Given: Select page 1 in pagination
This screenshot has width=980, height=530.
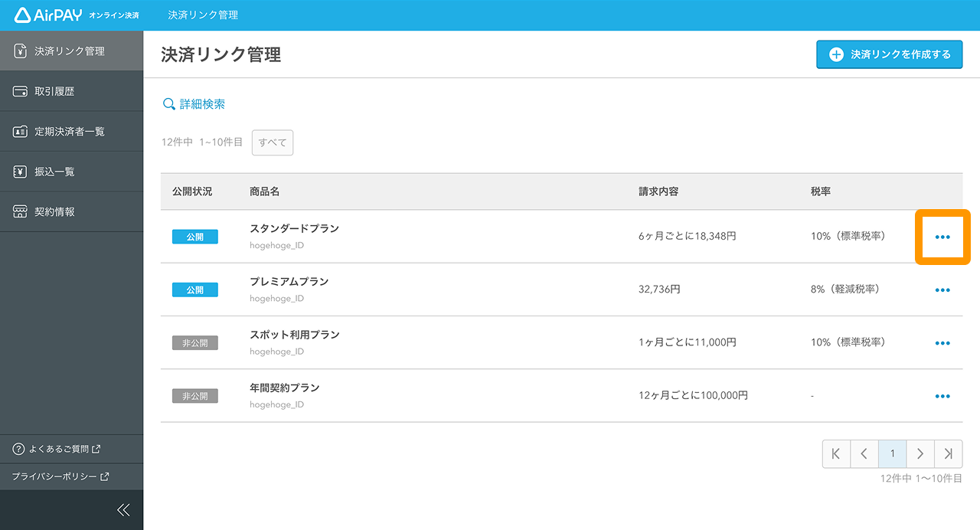Looking at the screenshot, I should click(x=892, y=454).
